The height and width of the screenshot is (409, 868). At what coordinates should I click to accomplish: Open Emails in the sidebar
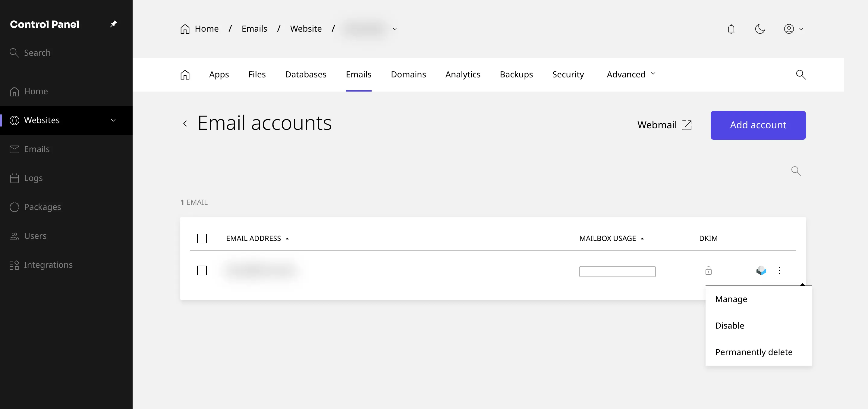click(66, 149)
